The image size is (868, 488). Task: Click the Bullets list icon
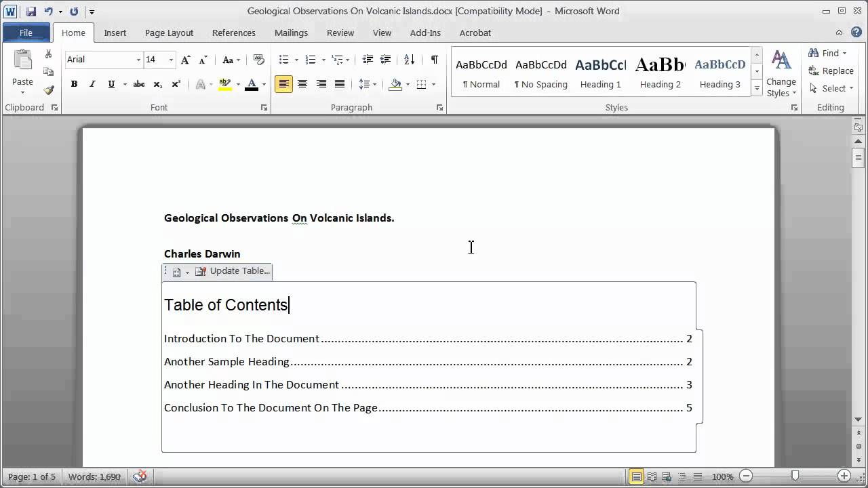(284, 60)
